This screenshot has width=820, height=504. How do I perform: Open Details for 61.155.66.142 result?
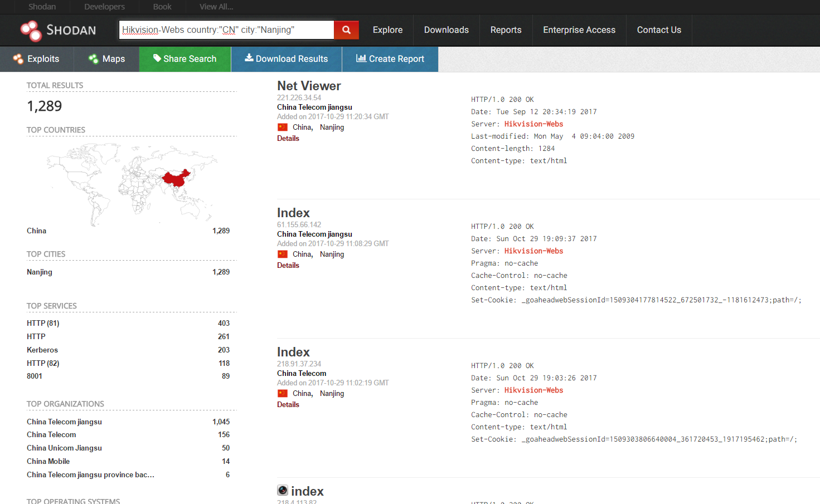(x=288, y=266)
